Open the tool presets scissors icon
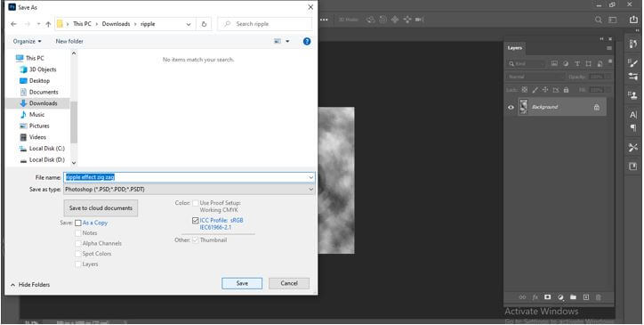The image size is (644, 325). (633, 147)
